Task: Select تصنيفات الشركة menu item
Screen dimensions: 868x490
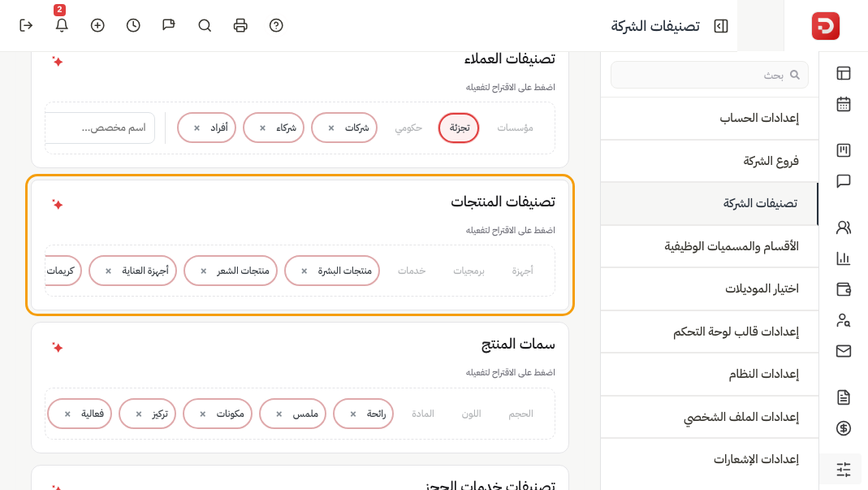Action: tap(709, 203)
